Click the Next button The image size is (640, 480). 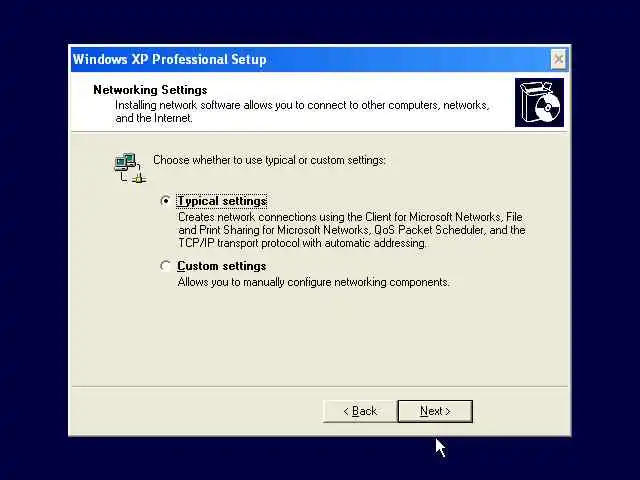[435, 411]
